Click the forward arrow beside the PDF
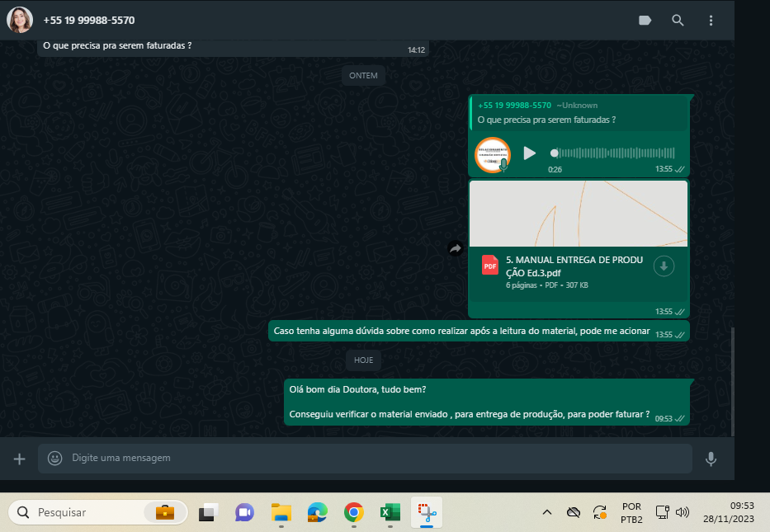Viewport: 770px width, 532px height. coord(455,248)
